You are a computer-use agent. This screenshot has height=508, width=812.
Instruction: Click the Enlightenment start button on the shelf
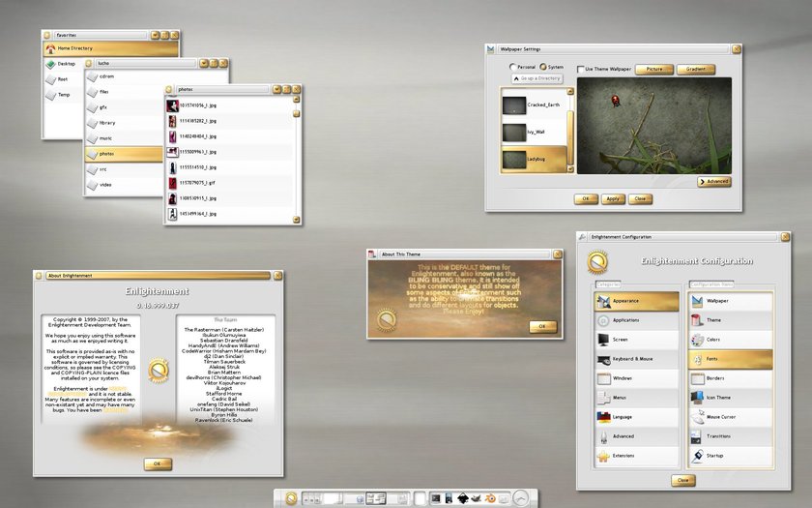pyautogui.click(x=291, y=498)
